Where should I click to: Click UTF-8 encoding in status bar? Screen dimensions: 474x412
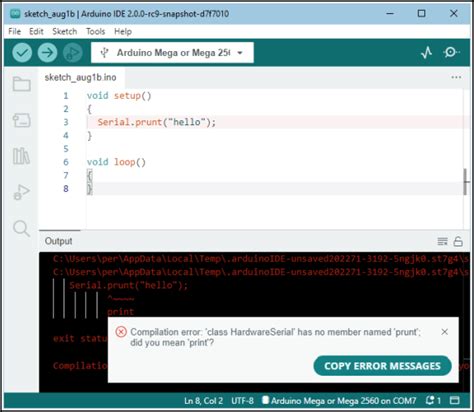[x=242, y=400]
